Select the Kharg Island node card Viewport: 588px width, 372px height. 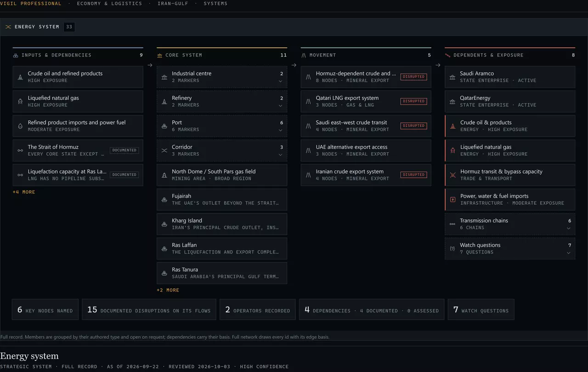click(x=222, y=224)
